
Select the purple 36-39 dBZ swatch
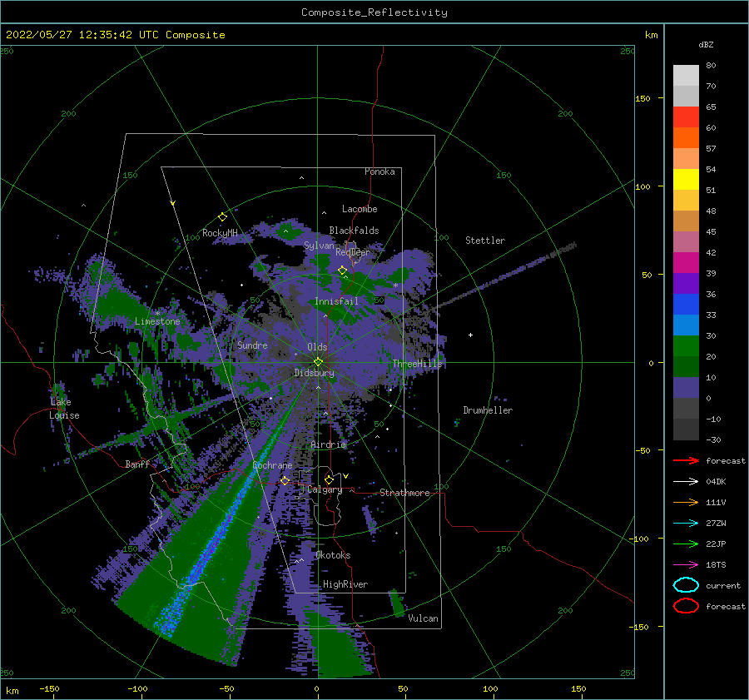[x=686, y=283]
